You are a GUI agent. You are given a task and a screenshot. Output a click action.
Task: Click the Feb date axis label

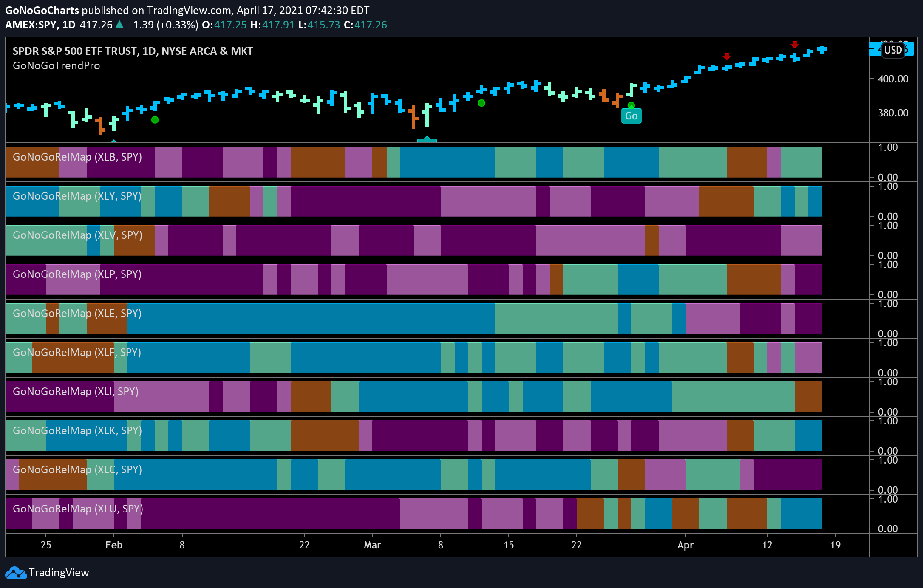(x=114, y=545)
